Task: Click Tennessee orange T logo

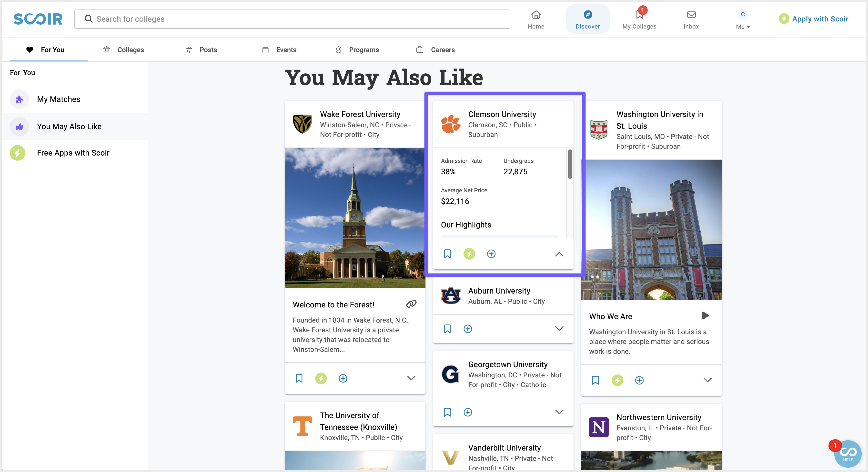Action: tap(302, 426)
